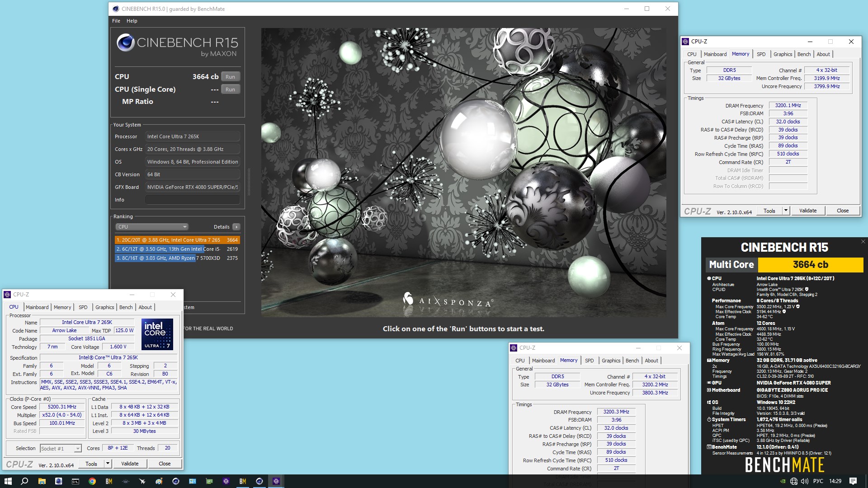Click the 14:29 taskbar clock

835,481
